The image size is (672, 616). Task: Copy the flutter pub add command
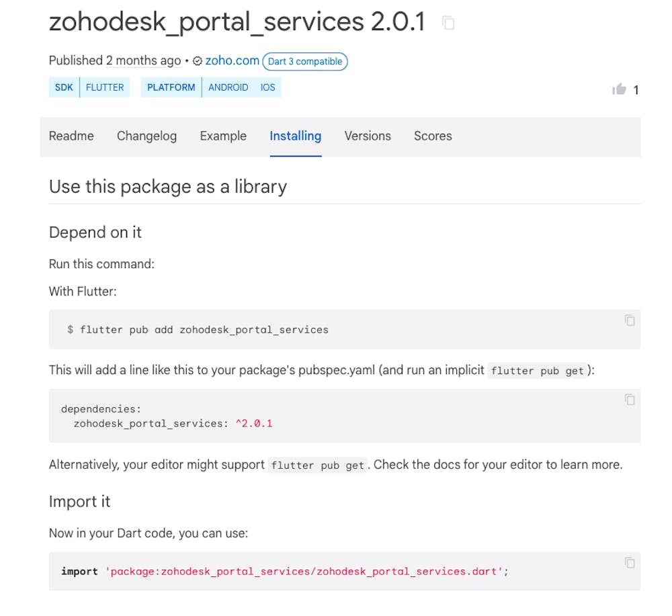coord(629,320)
